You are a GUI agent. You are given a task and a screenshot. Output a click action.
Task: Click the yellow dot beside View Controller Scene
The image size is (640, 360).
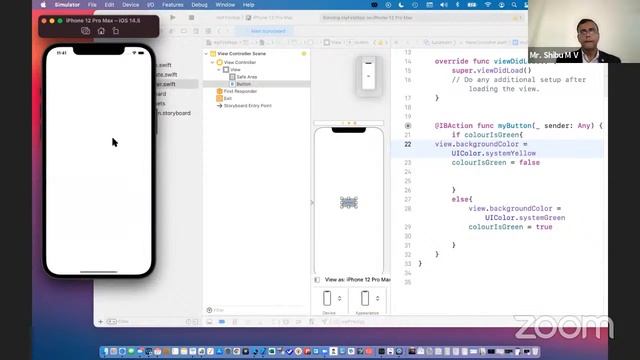coord(304,53)
